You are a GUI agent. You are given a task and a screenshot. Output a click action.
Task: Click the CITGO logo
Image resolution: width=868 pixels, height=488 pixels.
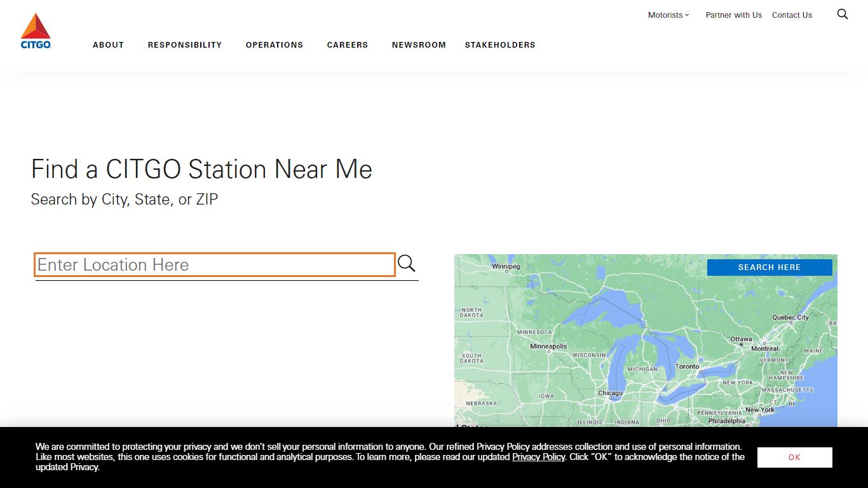coord(36,31)
